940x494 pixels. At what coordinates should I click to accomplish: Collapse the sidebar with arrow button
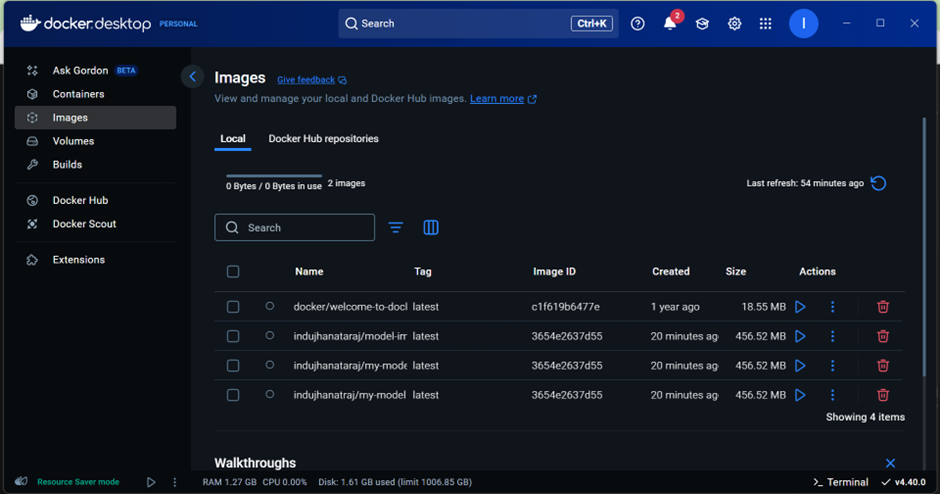click(x=192, y=76)
